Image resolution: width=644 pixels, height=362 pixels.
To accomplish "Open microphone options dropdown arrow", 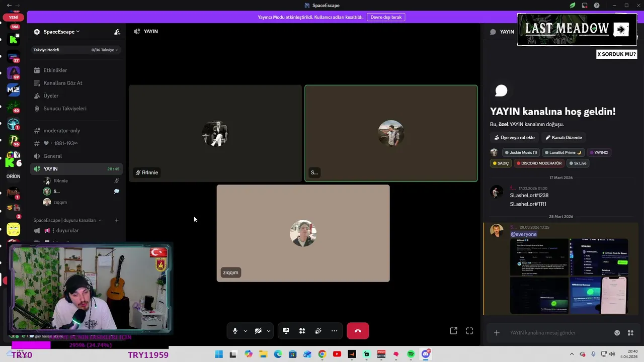I will 246,331.
